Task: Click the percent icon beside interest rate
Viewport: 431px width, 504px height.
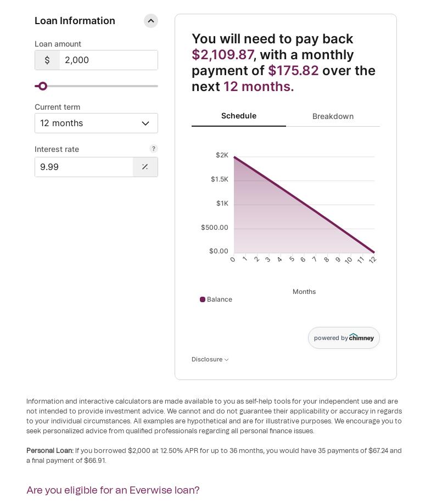Action: [145, 167]
